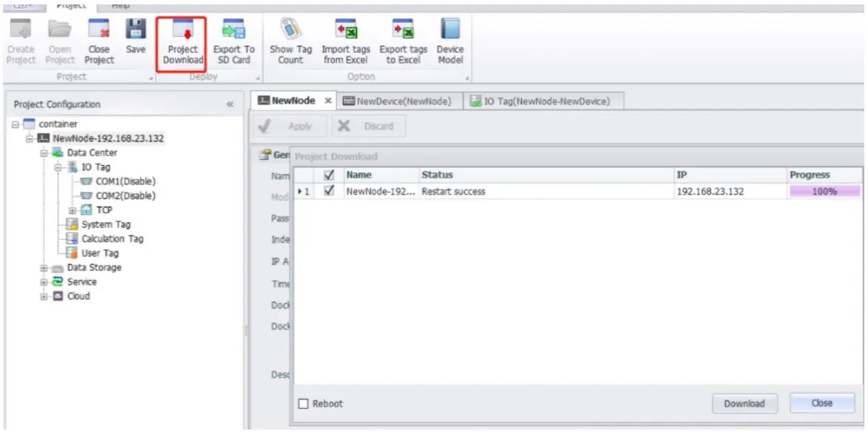The width and height of the screenshot is (868, 434).
Task: Expand the TCP node
Action: click(x=73, y=210)
